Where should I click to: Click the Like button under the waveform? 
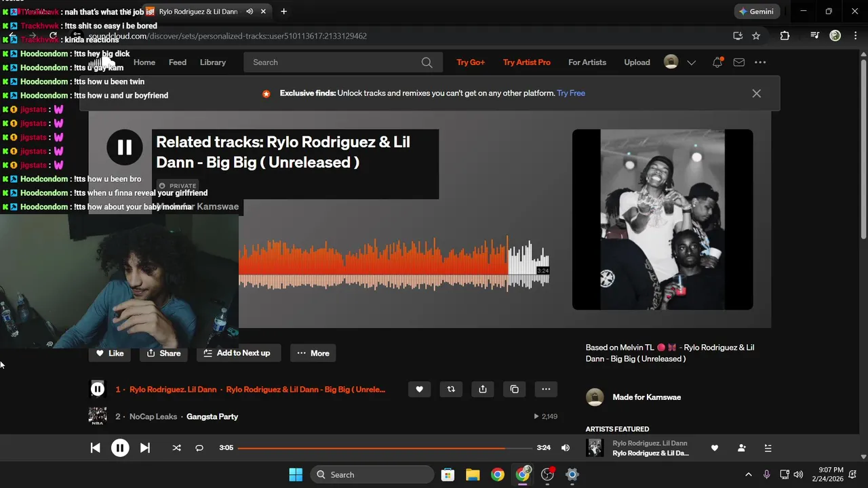[x=110, y=353]
